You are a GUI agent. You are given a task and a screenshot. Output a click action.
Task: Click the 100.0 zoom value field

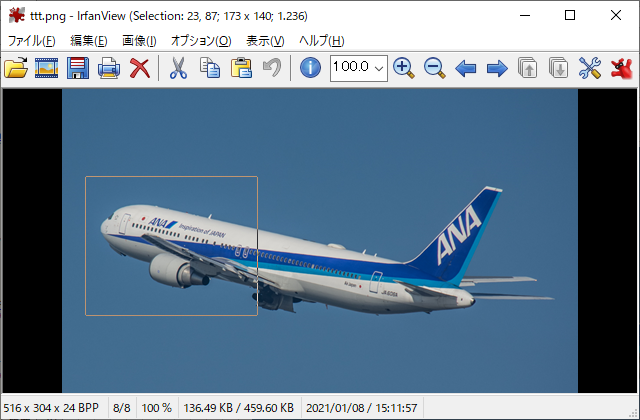pos(351,67)
